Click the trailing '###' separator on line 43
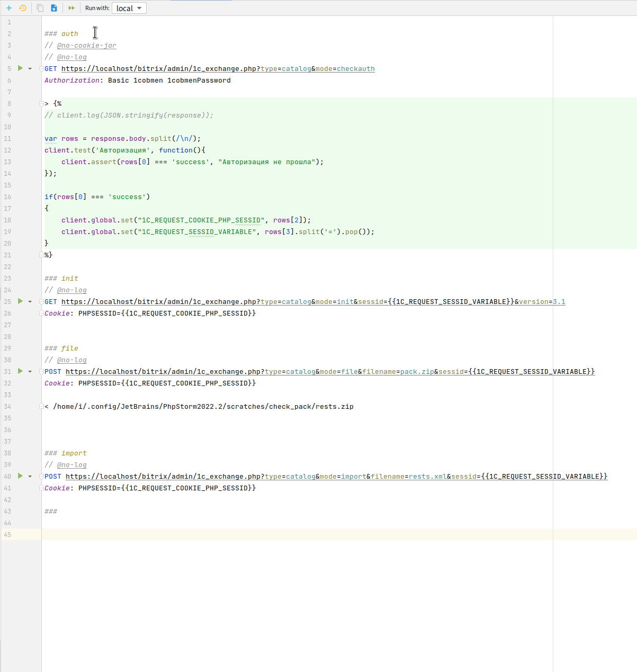This screenshot has height=672, width=637. point(51,512)
